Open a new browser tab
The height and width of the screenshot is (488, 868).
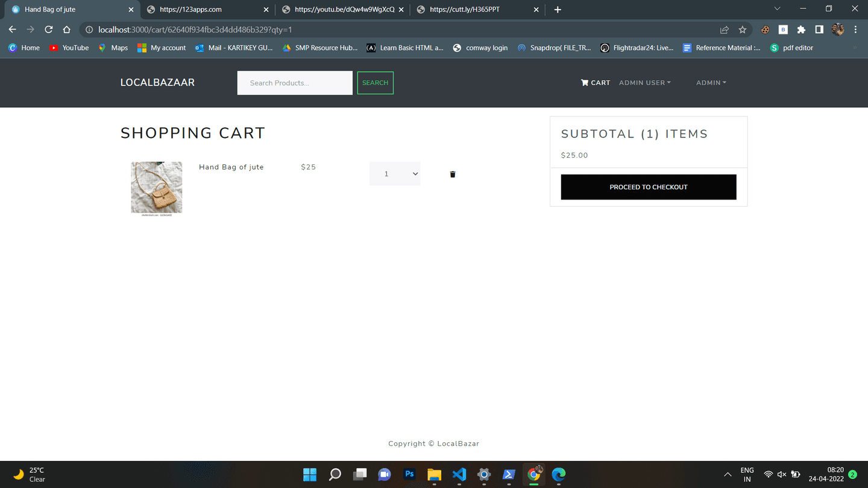(558, 10)
